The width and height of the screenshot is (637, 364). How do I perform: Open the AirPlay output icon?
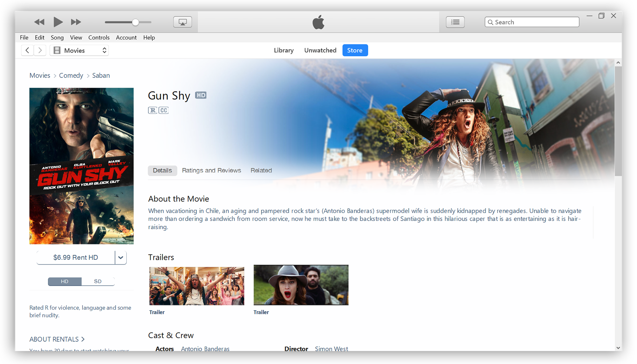[182, 22]
